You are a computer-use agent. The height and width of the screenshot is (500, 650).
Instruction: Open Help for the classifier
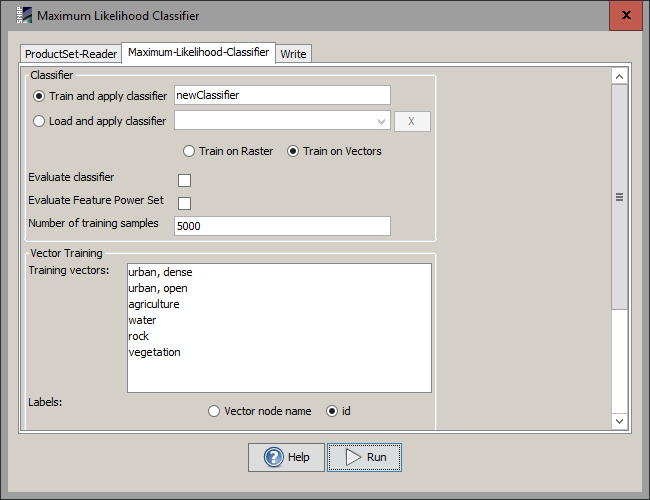coord(286,457)
